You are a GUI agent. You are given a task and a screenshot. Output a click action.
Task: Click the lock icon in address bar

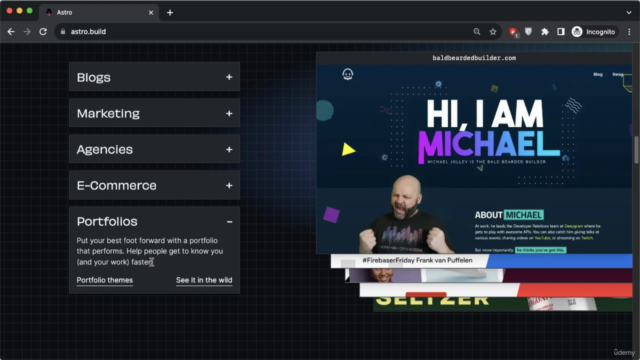pyautogui.click(x=63, y=32)
